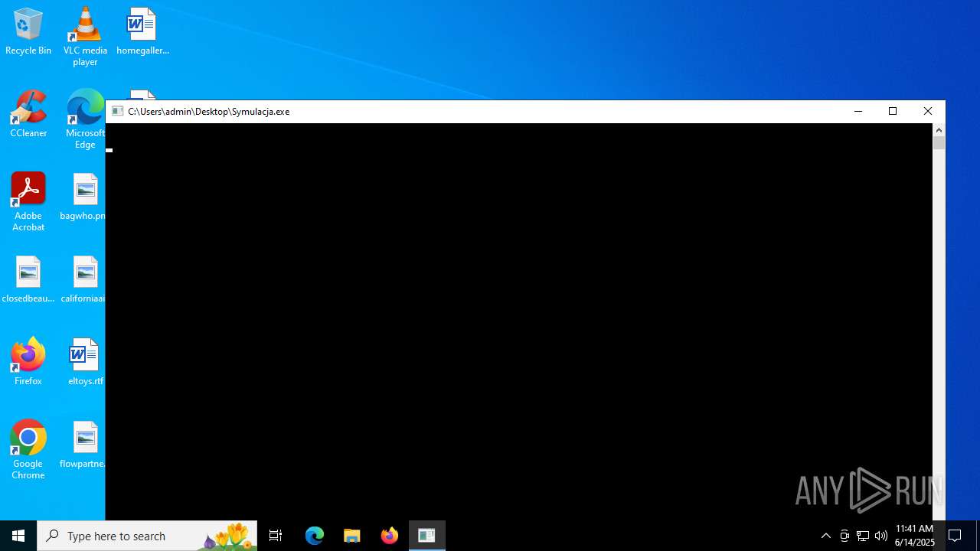The image size is (980, 551).
Task: Click the console title bar path text
Action: coord(209,111)
